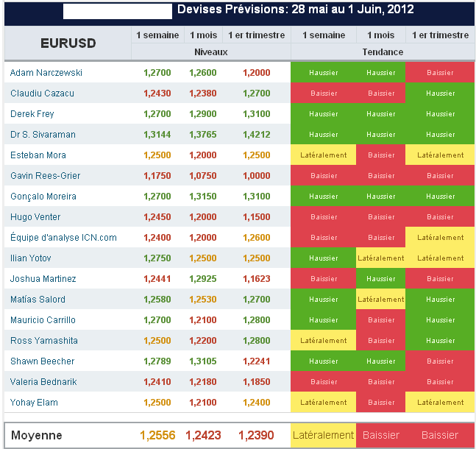The image size is (476, 449).
Task: Open Esteban Mora analyst link
Action: tap(38, 155)
